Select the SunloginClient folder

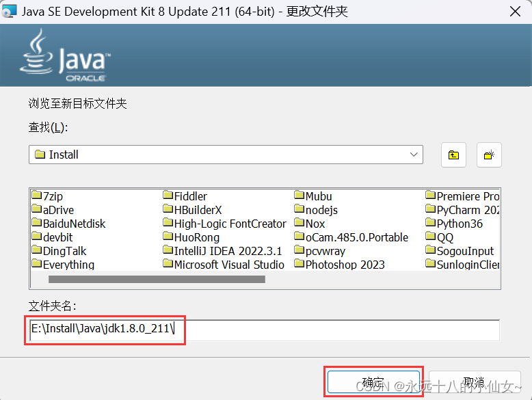point(462,265)
